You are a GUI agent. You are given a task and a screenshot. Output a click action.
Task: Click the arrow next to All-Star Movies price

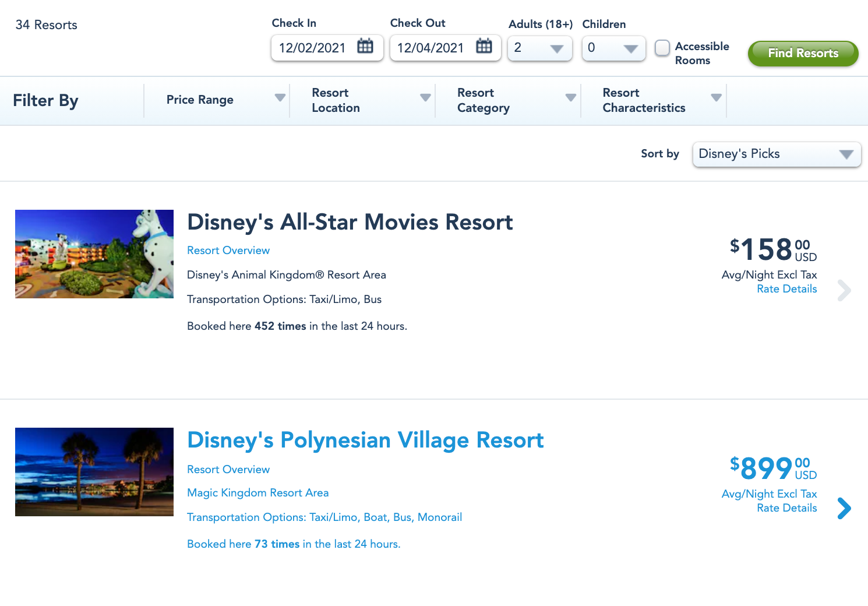coord(844,290)
